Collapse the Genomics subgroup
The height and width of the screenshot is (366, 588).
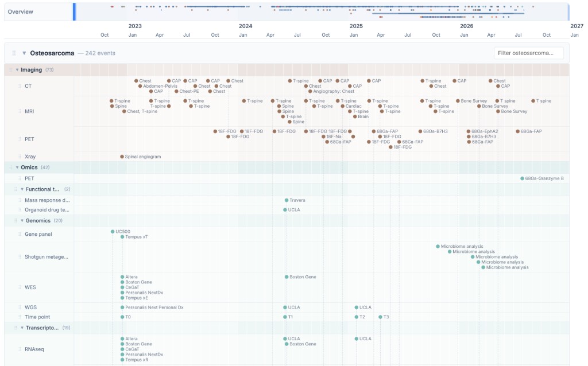click(x=22, y=221)
